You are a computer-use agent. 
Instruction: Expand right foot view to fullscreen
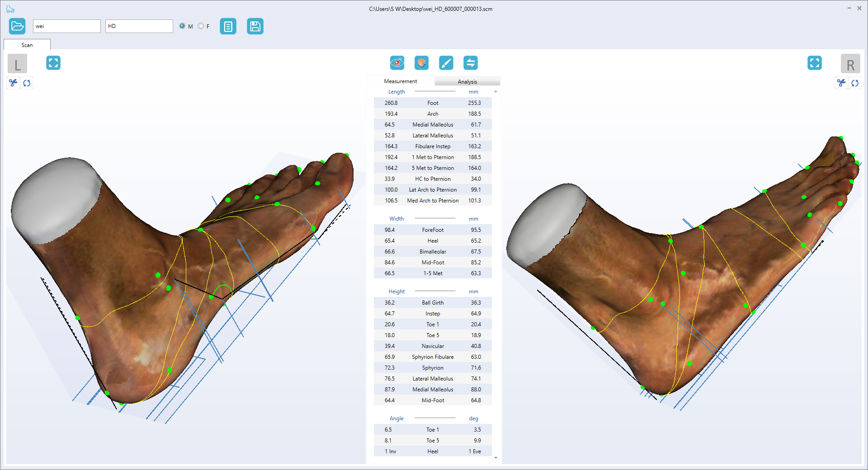tap(815, 63)
